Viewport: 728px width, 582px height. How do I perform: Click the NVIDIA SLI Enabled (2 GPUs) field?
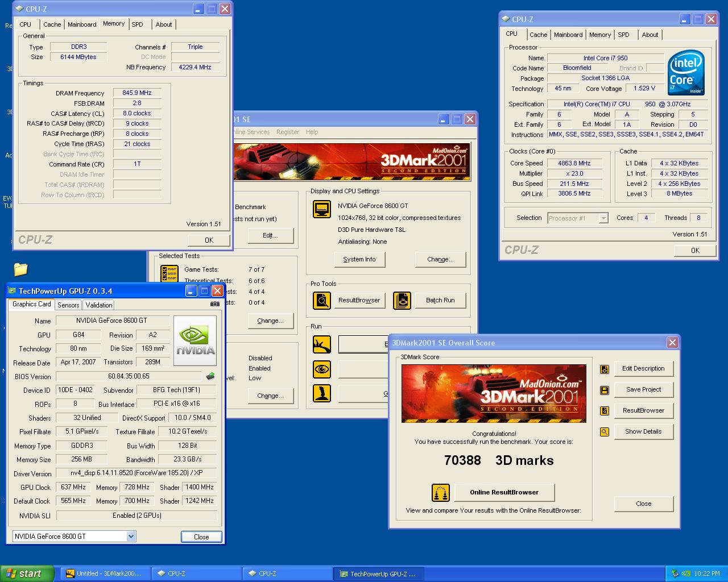pyautogui.click(x=136, y=516)
